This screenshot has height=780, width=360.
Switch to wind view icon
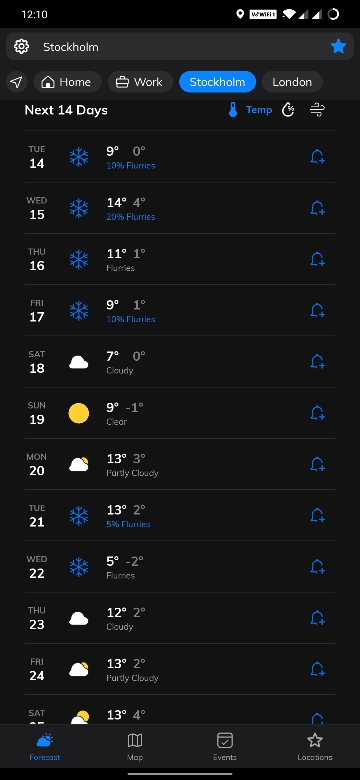[x=317, y=110]
